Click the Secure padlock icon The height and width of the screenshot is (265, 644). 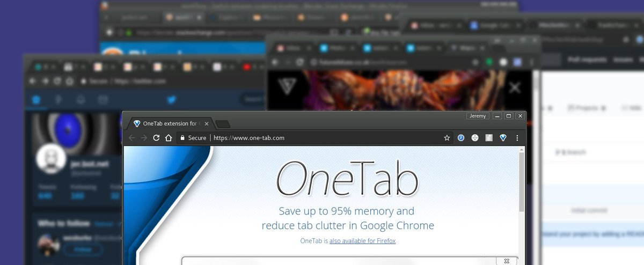(x=182, y=138)
